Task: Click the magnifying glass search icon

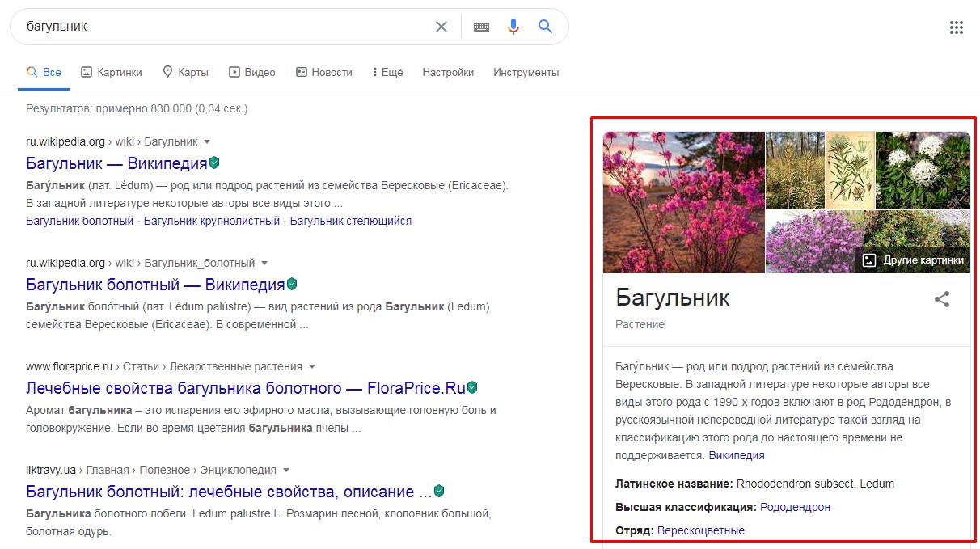Action: click(545, 26)
